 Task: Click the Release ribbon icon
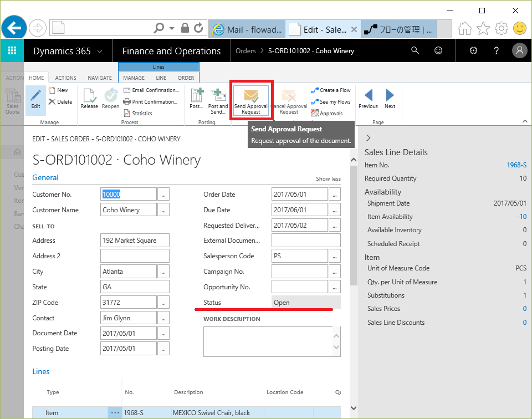(x=89, y=99)
